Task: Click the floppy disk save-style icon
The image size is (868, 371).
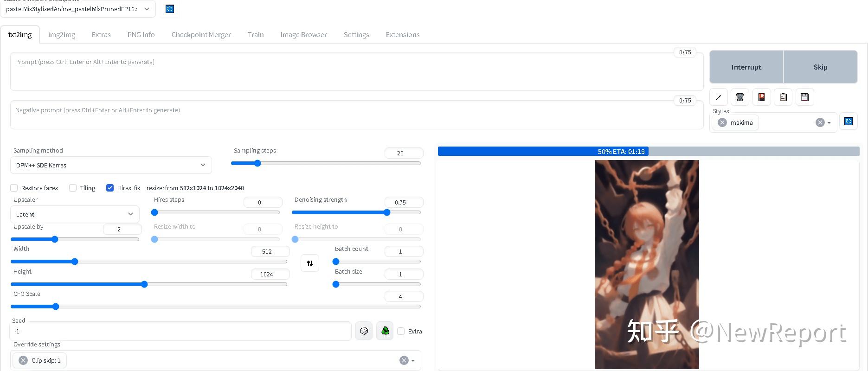Action: [804, 97]
